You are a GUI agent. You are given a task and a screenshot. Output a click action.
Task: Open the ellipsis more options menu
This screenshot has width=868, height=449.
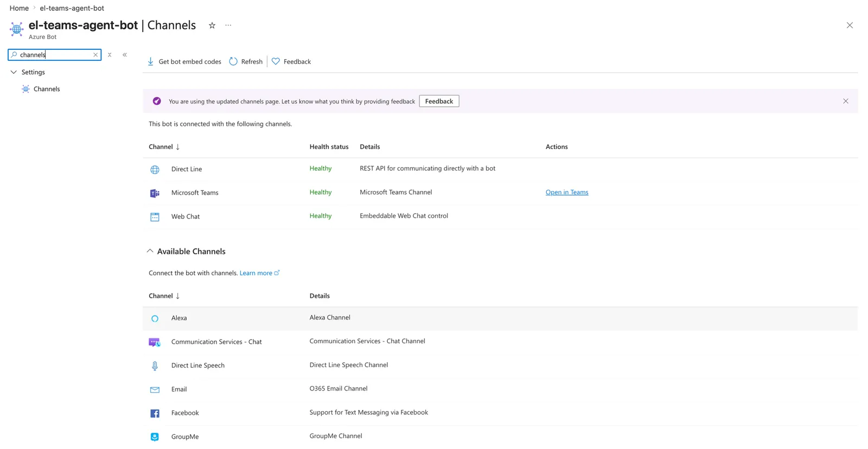[228, 25]
